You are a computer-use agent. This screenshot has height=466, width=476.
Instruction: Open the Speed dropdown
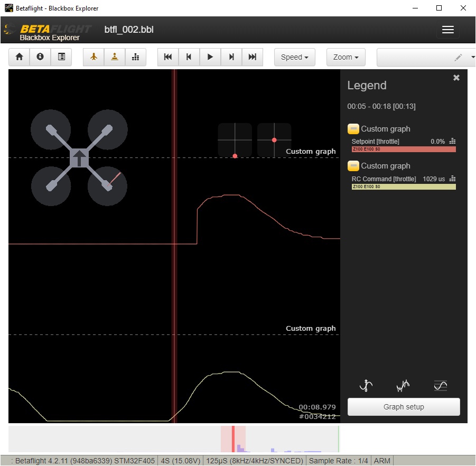[x=294, y=57]
